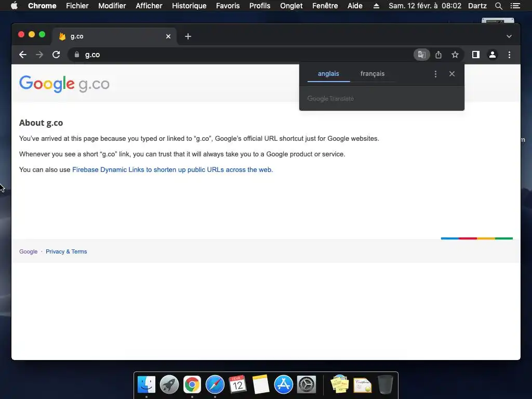Click the eject icon in menu bar
Viewport: 532px width, 399px height.
pyautogui.click(x=376, y=6)
